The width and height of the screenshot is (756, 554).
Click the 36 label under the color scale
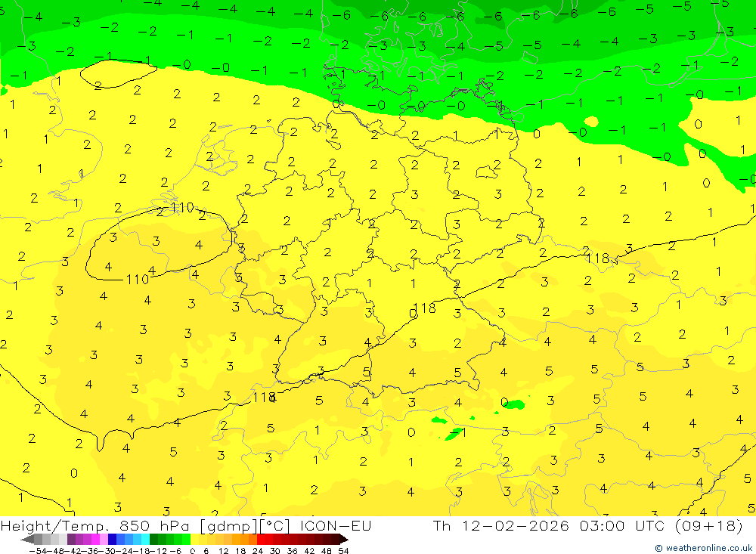[292, 551]
